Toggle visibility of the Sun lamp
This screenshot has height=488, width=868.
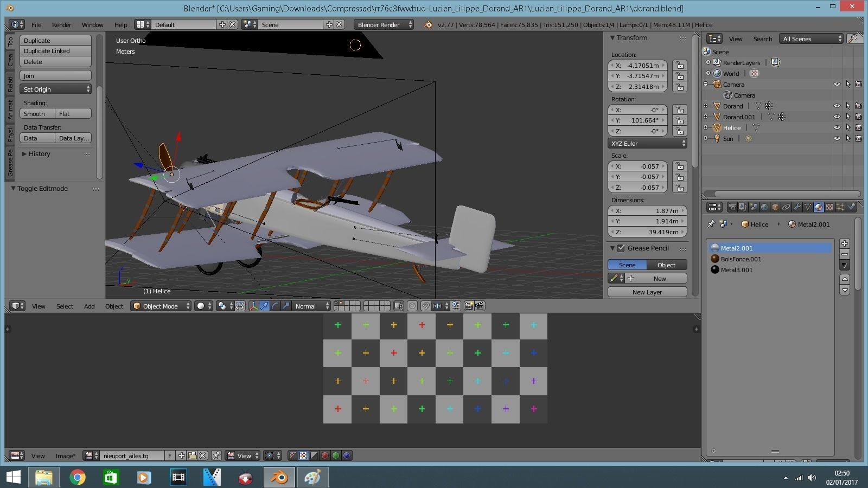(837, 139)
